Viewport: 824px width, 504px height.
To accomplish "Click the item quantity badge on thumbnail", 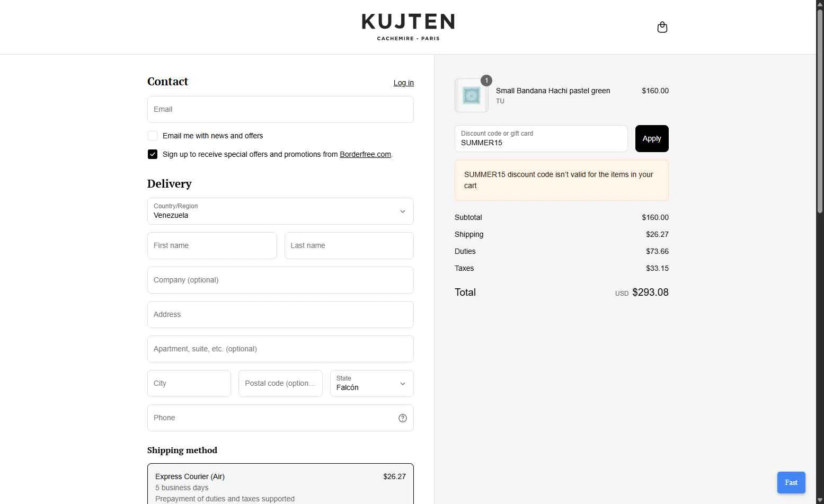I will pyautogui.click(x=486, y=81).
